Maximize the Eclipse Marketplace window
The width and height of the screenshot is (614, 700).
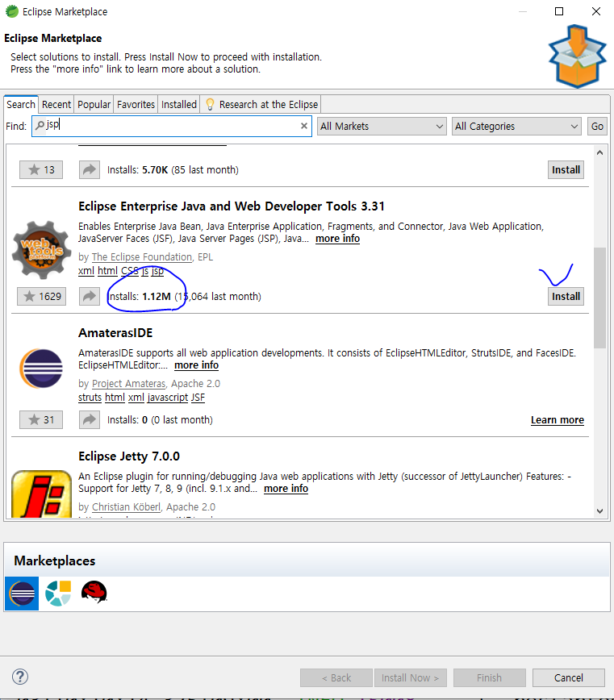coord(559,11)
